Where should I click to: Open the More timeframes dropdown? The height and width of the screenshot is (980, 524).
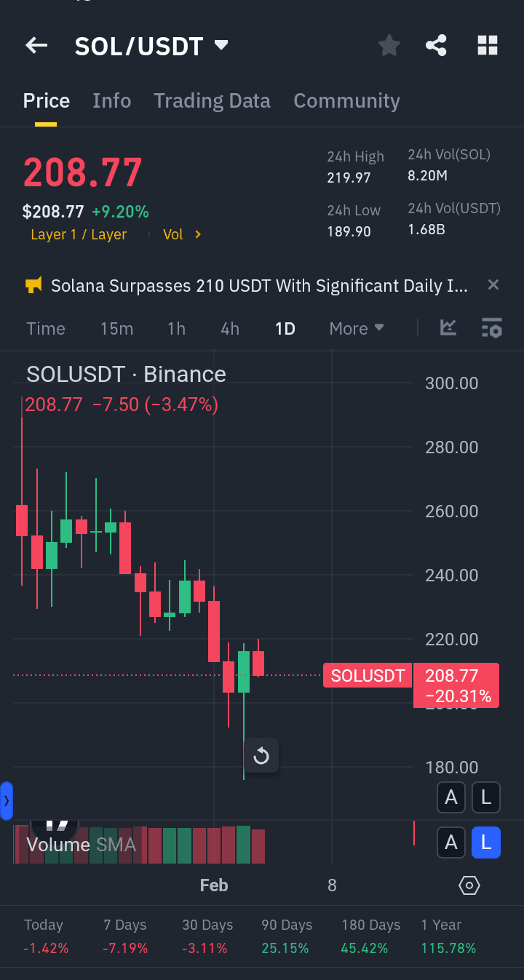(x=357, y=329)
